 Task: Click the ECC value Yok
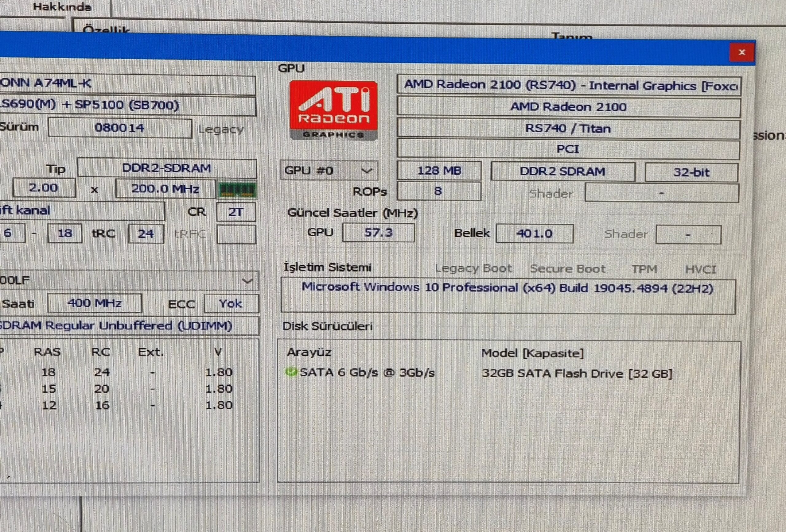[231, 303]
